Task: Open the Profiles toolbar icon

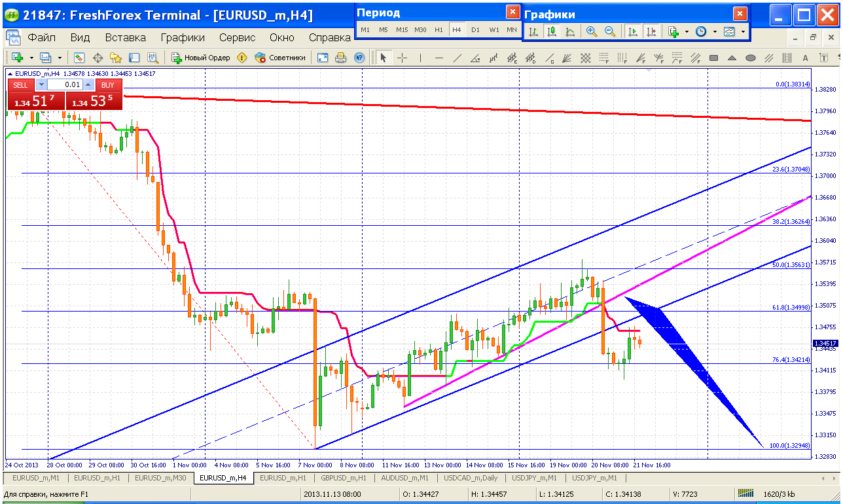Action: tap(46, 58)
